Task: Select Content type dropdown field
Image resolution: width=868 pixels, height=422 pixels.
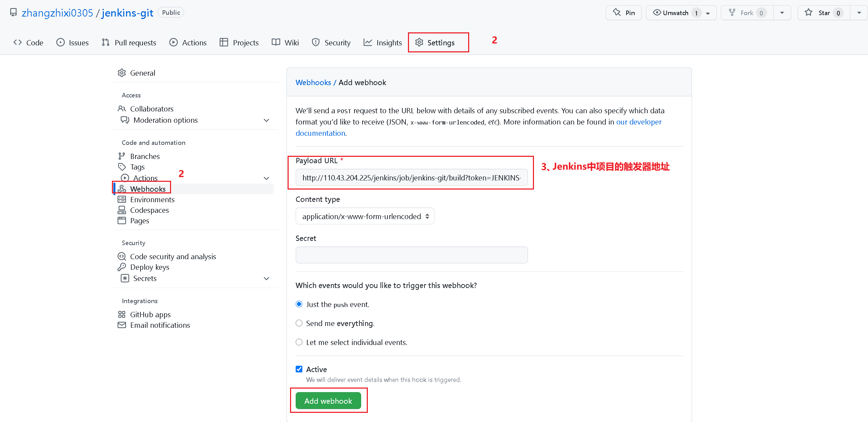Action: (x=364, y=216)
